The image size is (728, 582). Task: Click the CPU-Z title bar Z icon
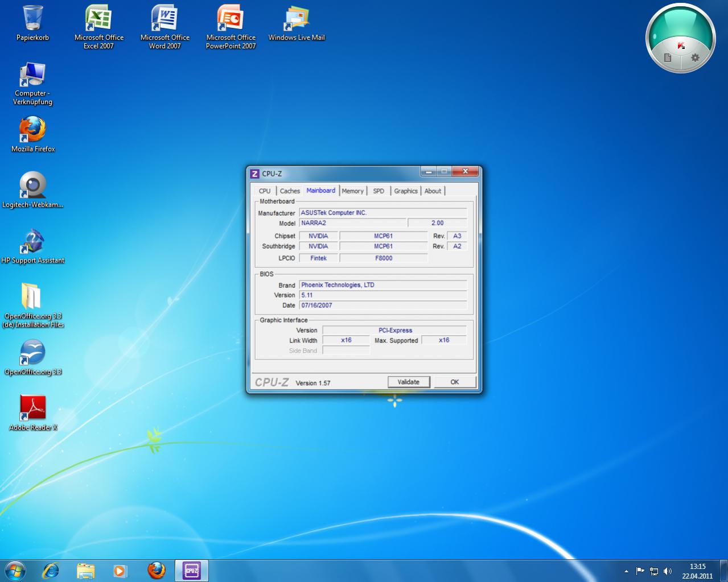(x=255, y=174)
